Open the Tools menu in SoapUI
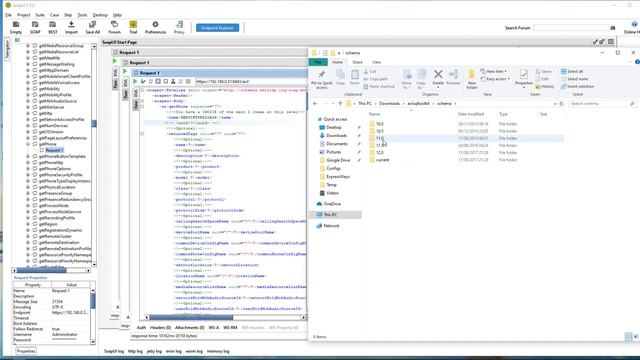The height and width of the screenshot is (360, 640). pos(82,15)
